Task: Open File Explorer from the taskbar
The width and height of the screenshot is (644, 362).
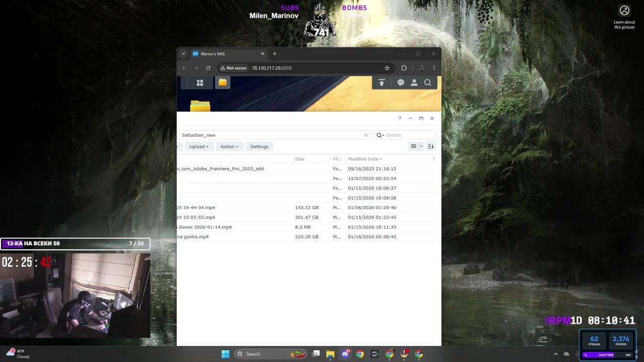Action: pos(331,354)
